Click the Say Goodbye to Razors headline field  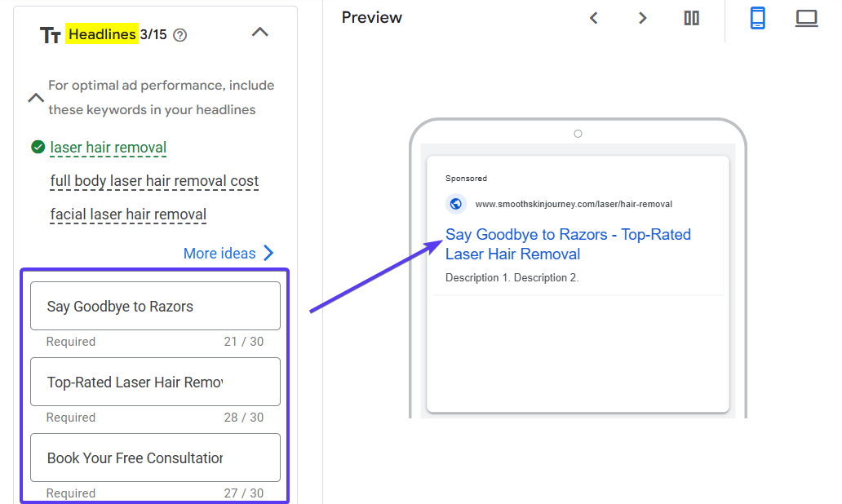(155, 305)
